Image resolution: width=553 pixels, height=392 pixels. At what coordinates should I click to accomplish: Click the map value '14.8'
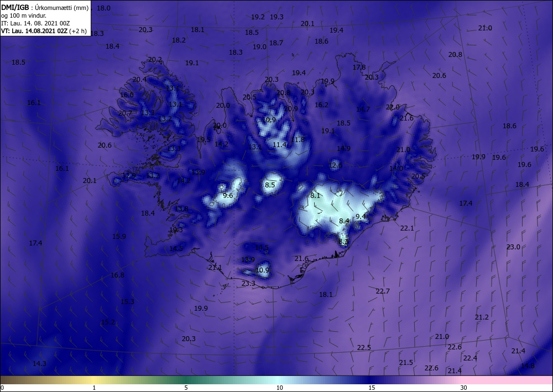[x=528, y=366]
